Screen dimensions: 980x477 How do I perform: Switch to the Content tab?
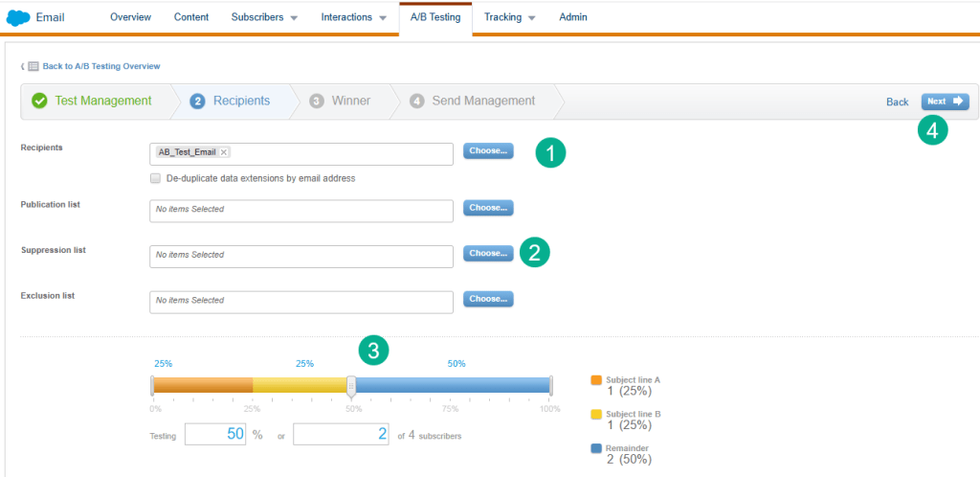point(191,17)
